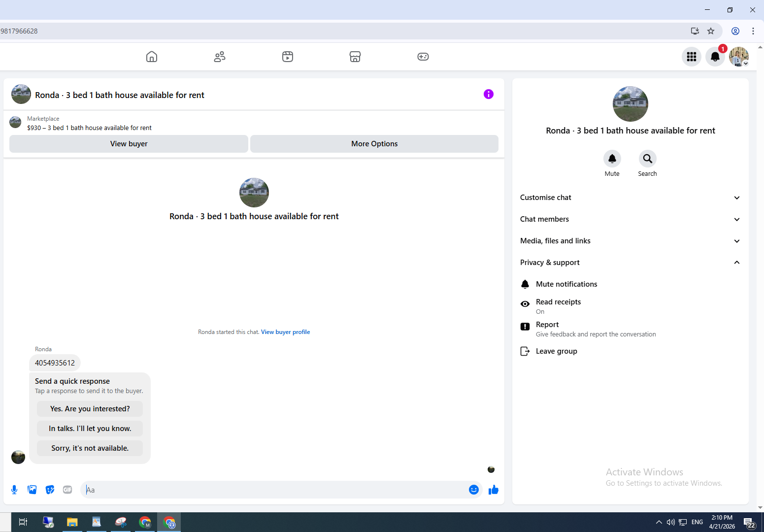Select Leave group text option
Viewport: 764px width, 532px height.
point(557,351)
